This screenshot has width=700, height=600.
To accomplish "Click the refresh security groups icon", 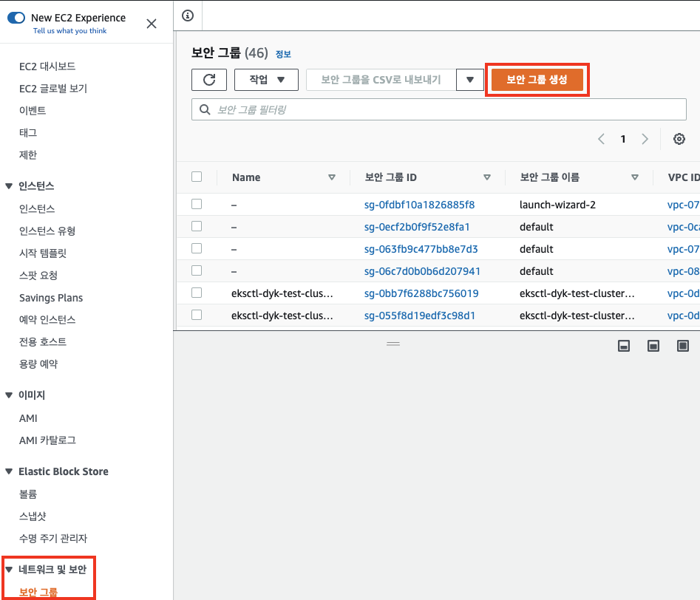I will coord(208,80).
